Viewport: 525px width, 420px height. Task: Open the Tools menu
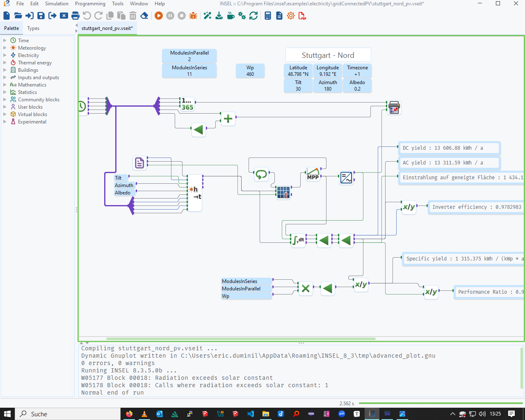pos(118,4)
